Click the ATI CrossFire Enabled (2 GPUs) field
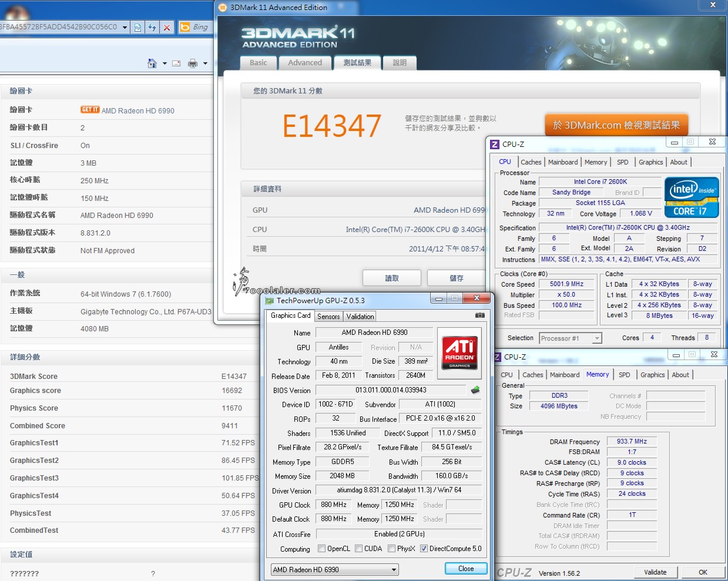The width and height of the screenshot is (728, 581). [399, 534]
